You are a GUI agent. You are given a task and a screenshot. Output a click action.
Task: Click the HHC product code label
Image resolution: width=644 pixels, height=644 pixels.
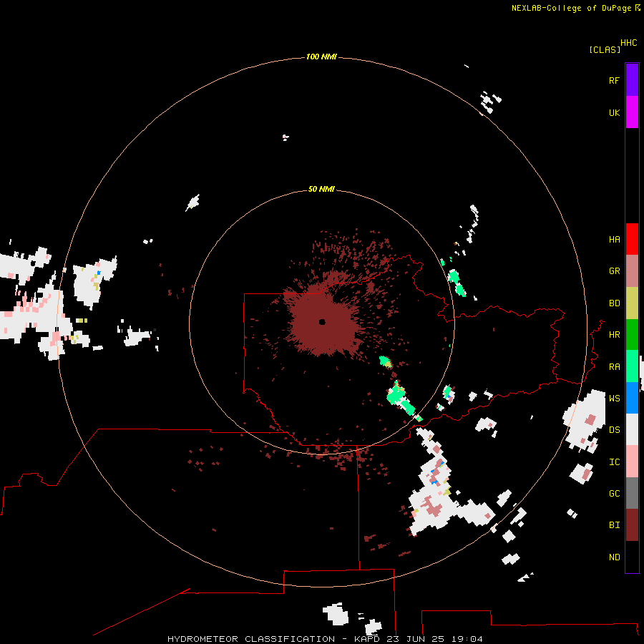point(629,43)
